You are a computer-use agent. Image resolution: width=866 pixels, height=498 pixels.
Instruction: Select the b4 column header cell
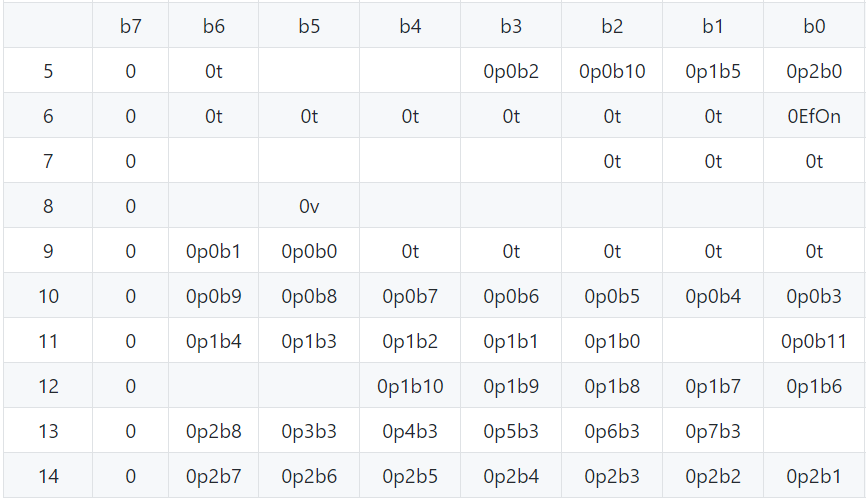coord(410,27)
